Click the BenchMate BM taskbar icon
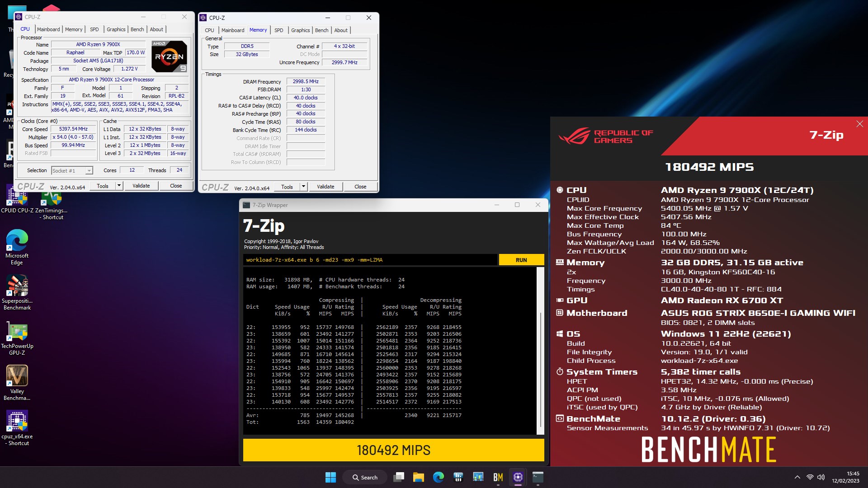Image resolution: width=868 pixels, height=488 pixels. [x=498, y=477]
